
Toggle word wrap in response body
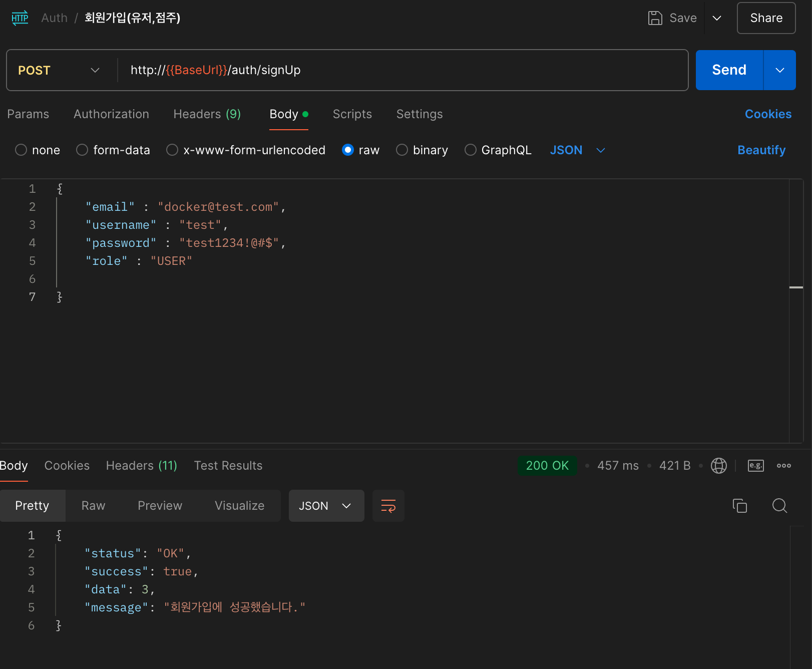(x=388, y=506)
